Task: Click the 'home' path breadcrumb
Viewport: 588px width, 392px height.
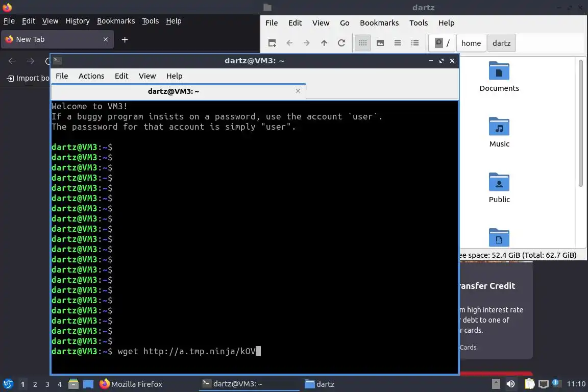Action: tap(471, 43)
